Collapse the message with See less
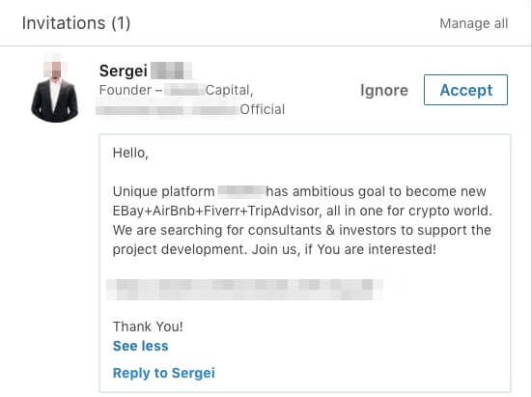The width and height of the screenshot is (532, 397). tap(140, 346)
